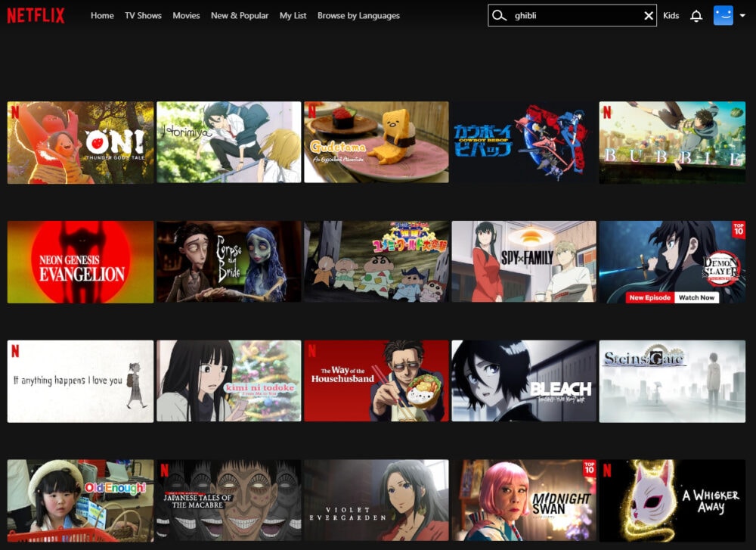Click the Netflix logo
Viewport: 756px width, 550px height.
pyautogui.click(x=36, y=15)
